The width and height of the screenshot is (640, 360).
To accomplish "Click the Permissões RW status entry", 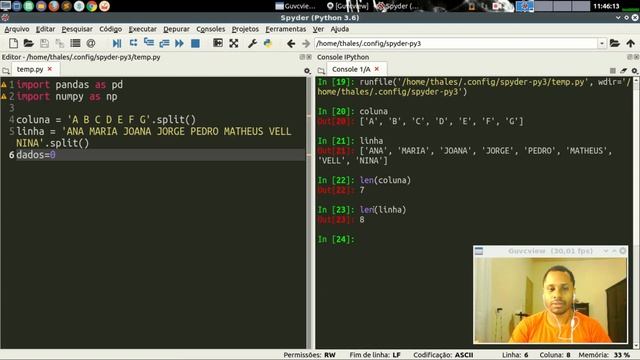I will pyautogui.click(x=309, y=355).
